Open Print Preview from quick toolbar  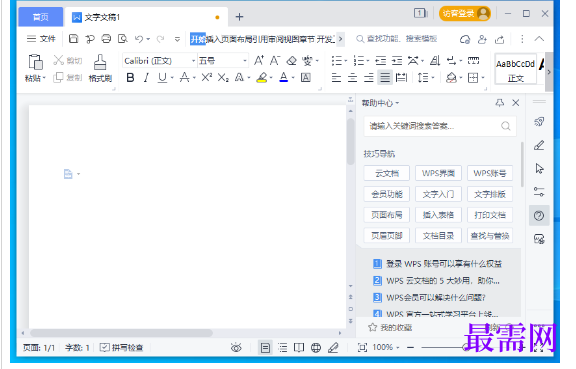click(123, 39)
